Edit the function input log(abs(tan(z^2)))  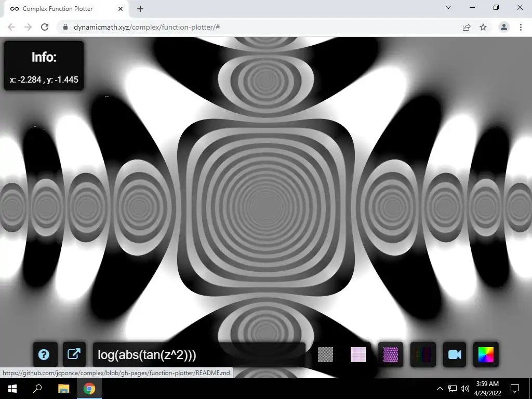pos(199,354)
